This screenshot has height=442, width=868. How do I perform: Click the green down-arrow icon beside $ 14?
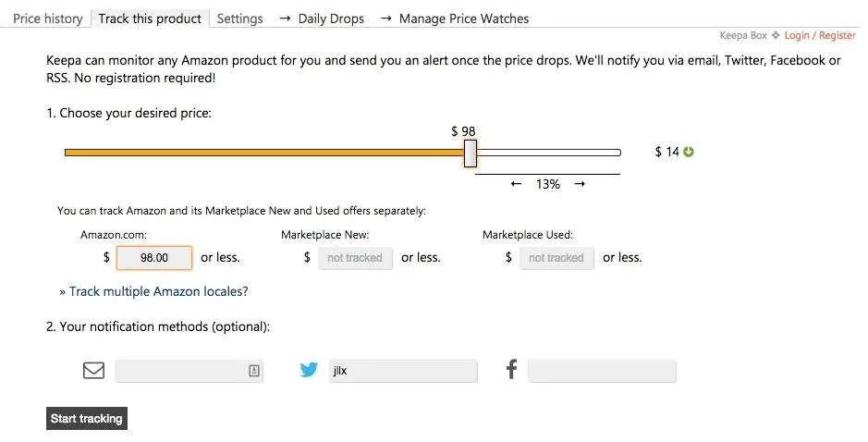click(688, 152)
